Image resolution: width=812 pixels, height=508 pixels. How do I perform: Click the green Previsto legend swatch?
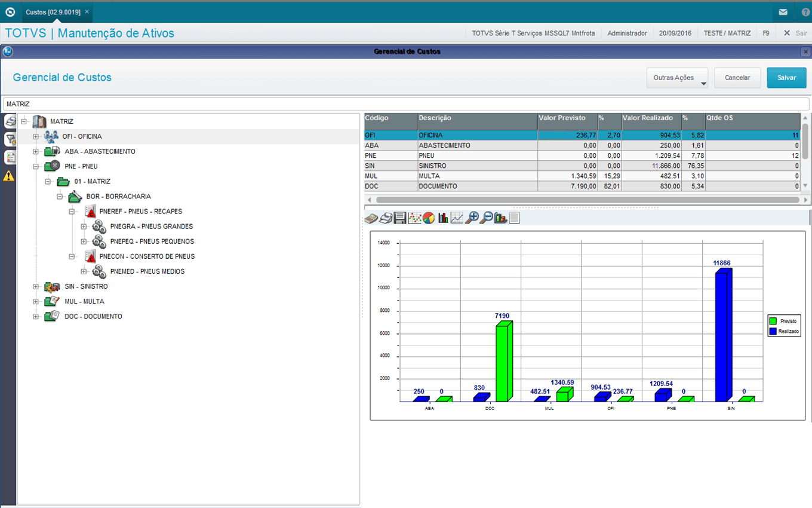pyautogui.click(x=774, y=322)
